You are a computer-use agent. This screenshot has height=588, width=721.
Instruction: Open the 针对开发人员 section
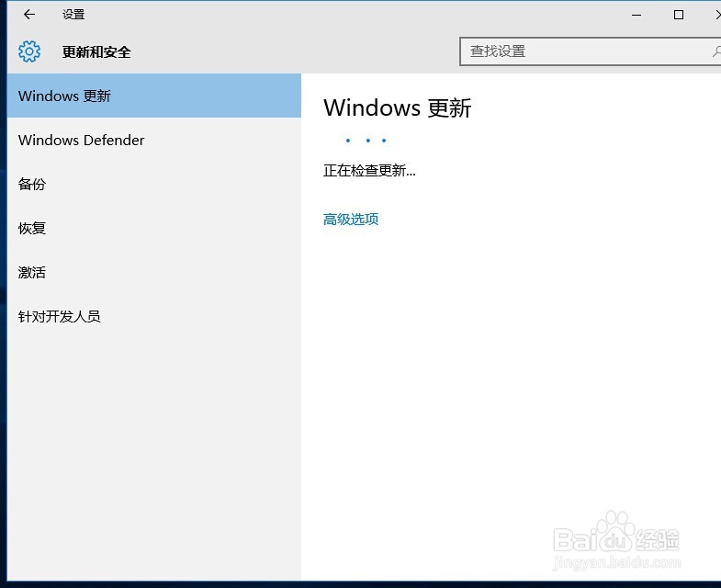coord(154,317)
